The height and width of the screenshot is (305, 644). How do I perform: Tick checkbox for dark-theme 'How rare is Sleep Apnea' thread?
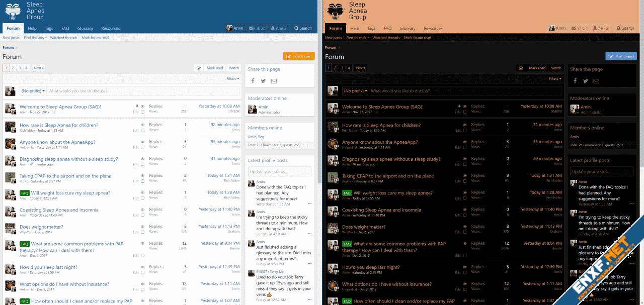pyautogui.click(x=465, y=131)
